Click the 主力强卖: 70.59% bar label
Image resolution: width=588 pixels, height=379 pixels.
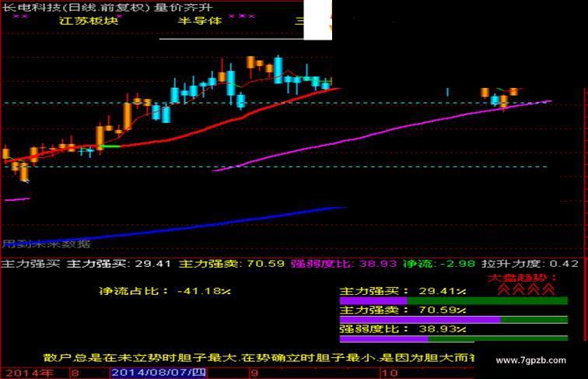403,310
